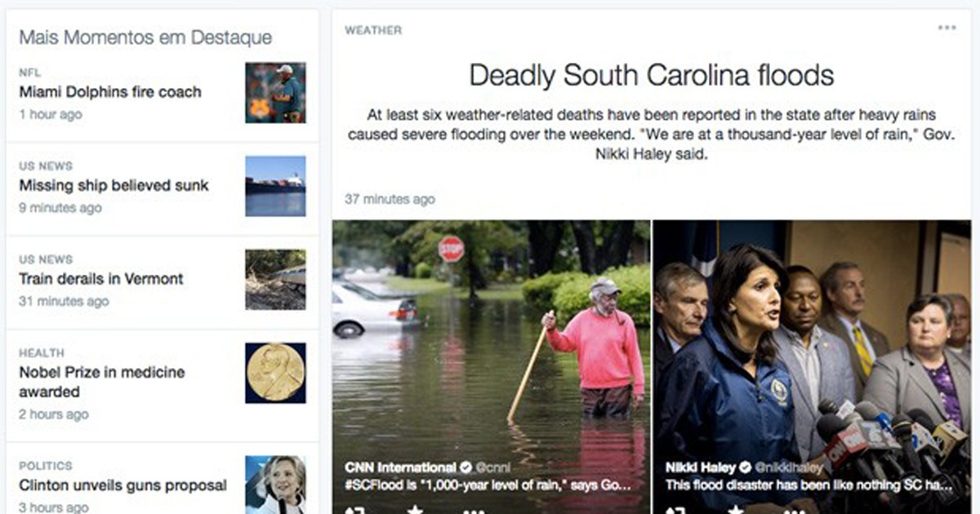This screenshot has width=980, height=514.
Task: Click the Dolphins coach thumbnail
Action: tap(275, 93)
